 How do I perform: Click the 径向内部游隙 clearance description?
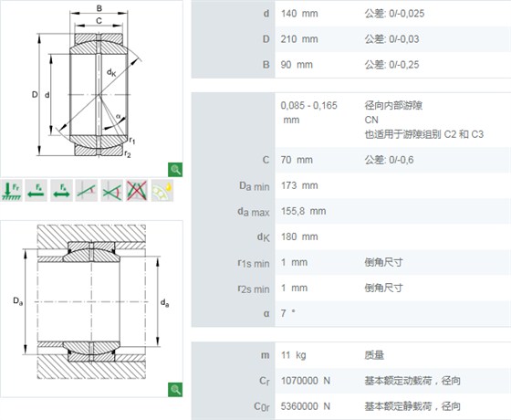393,105
